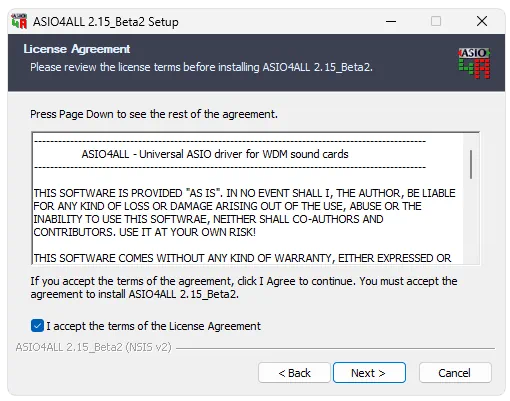The height and width of the screenshot is (401, 510).
Task: Close the setup window with the X
Action: coord(482,21)
